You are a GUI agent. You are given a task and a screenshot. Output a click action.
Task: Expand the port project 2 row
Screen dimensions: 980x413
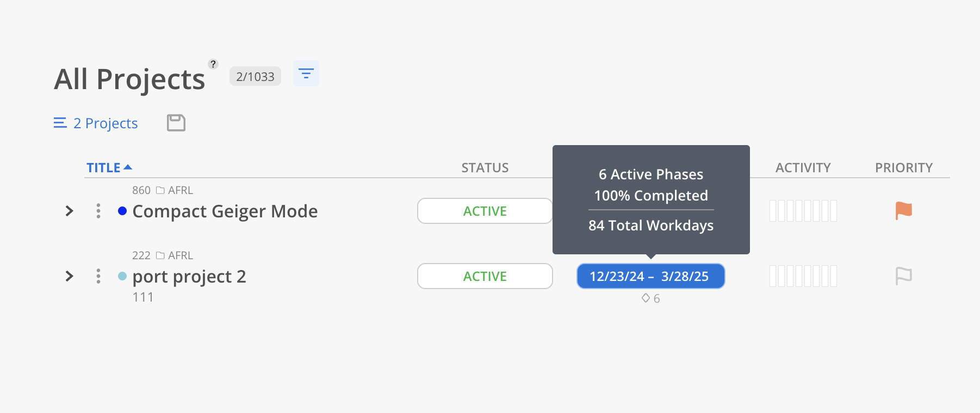pos(69,276)
